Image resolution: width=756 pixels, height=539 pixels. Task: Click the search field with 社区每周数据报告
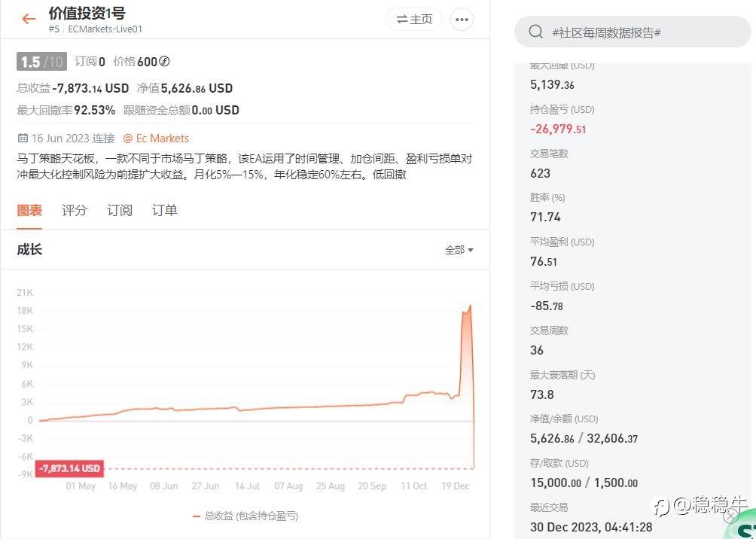click(633, 32)
